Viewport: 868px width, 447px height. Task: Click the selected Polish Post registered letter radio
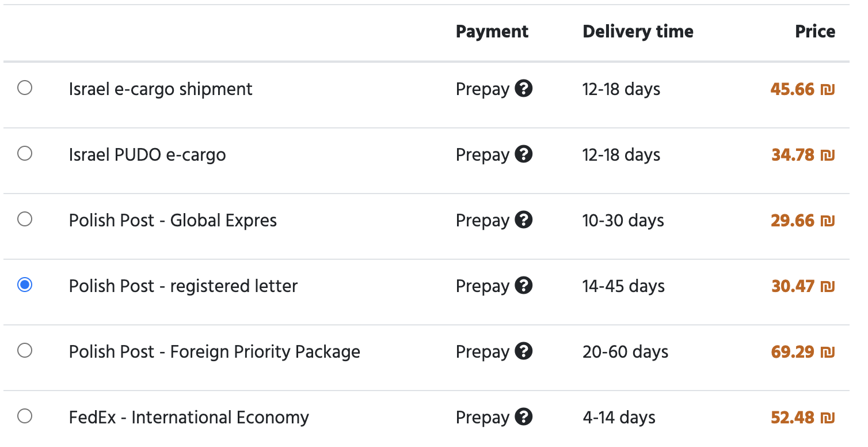pos(25,285)
